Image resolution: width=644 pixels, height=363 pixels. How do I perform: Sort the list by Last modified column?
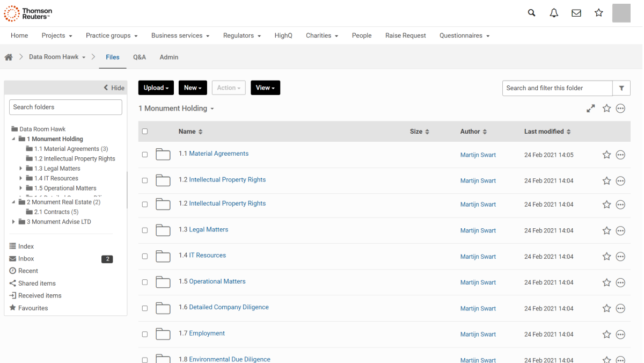click(x=547, y=132)
